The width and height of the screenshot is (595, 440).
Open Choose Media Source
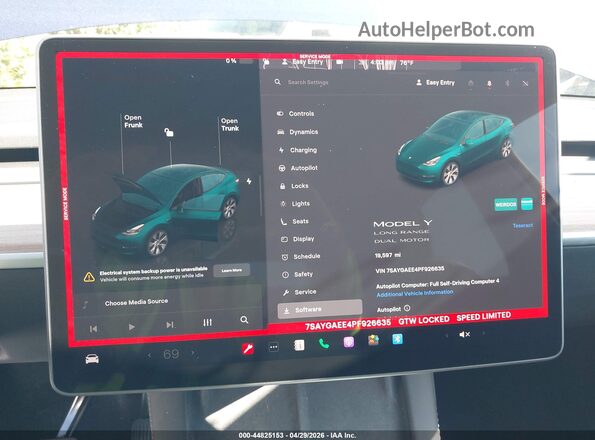click(x=136, y=302)
